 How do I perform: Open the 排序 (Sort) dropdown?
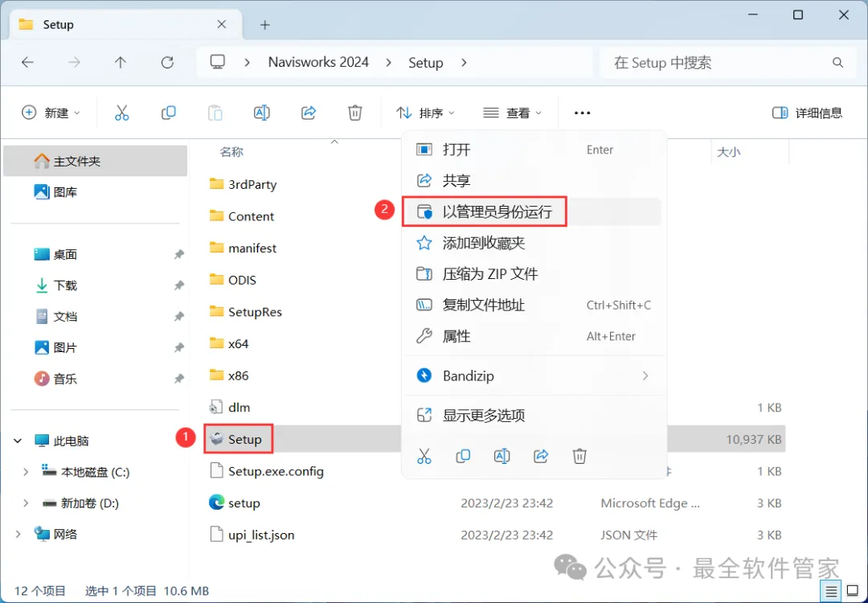(425, 113)
